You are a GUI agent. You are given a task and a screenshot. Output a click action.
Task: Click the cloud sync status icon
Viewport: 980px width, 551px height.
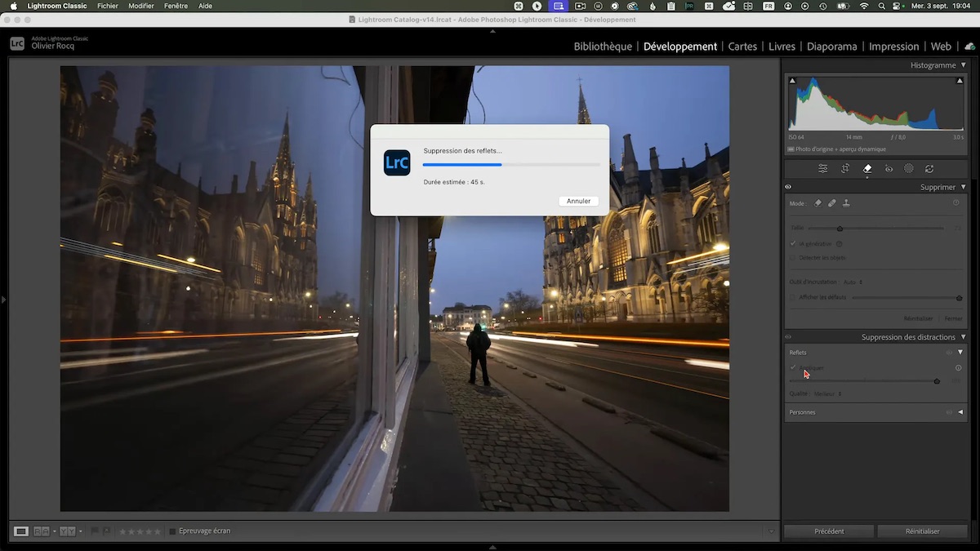969,47
